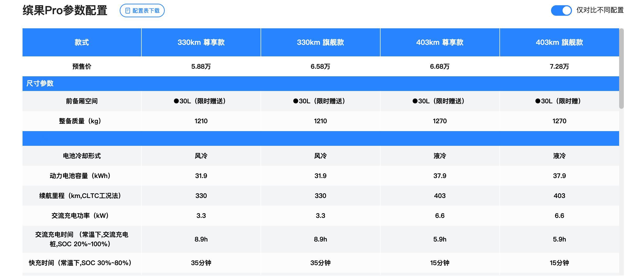Select the 330km 旗舰款 column header
Image resolution: width=644 pixels, height=279 pixels.
click(320, 42)
